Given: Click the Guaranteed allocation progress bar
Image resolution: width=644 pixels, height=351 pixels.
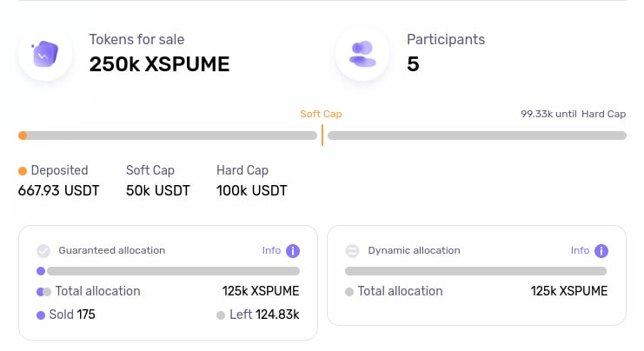Looking at the screenshot, I should [x=168, y=271].
